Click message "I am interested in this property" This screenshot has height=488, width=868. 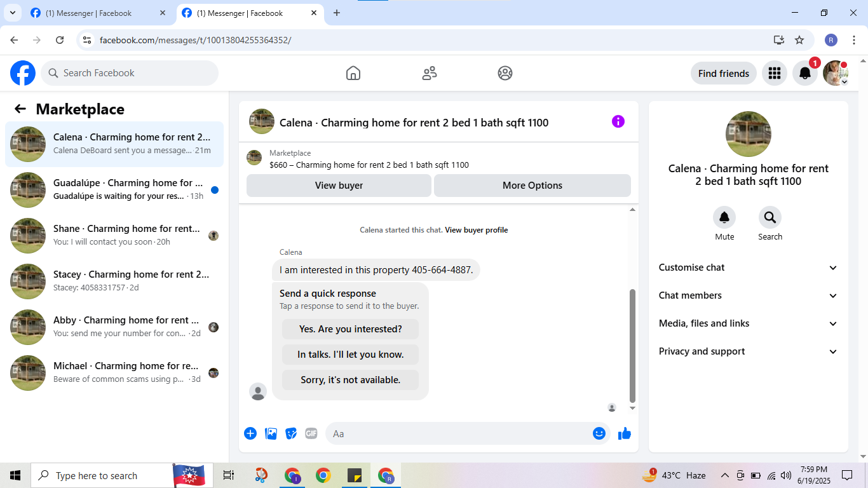pos(376,270)
